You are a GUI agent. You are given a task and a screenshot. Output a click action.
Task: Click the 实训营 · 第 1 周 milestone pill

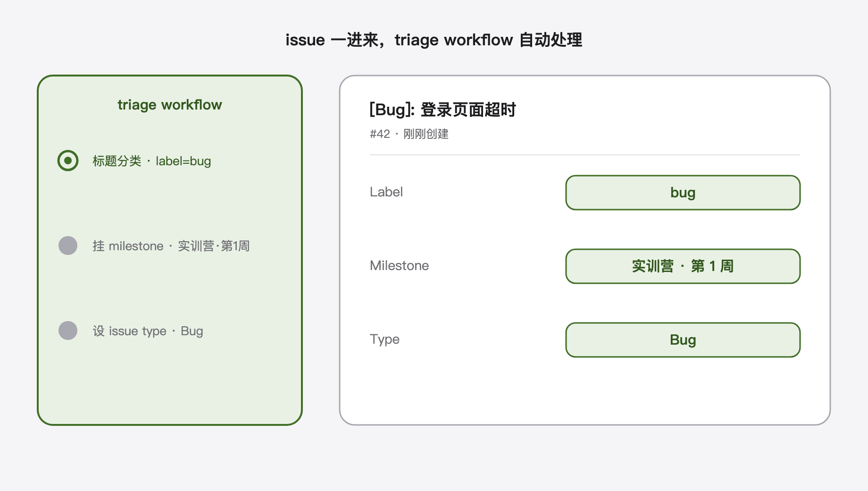(x=683, y=266)
